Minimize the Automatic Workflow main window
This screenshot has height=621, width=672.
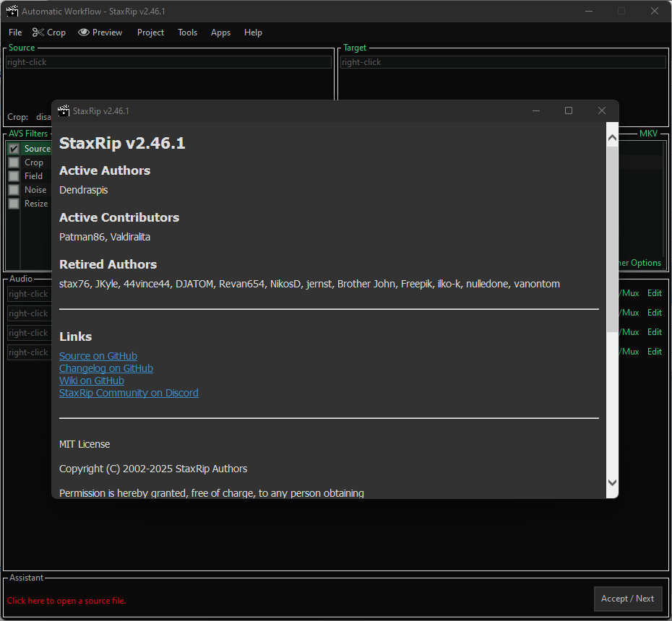click(x=589, y=11)
